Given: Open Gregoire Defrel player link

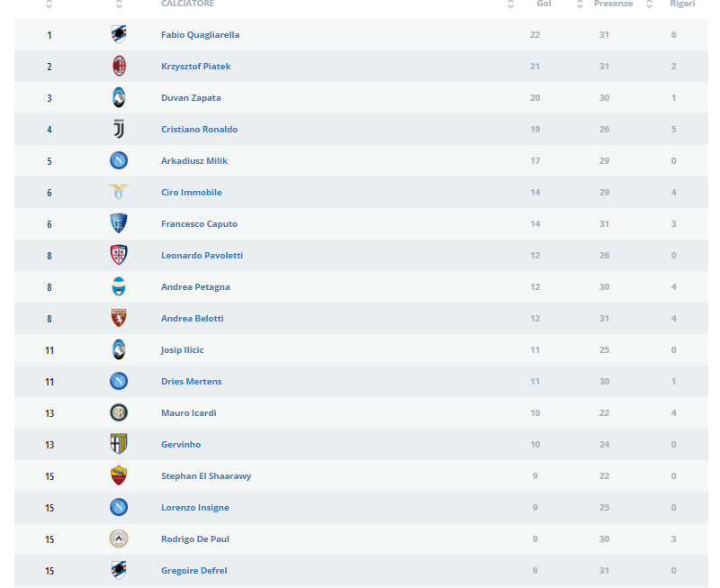Looking at the screenshot, I should (194, 571).
